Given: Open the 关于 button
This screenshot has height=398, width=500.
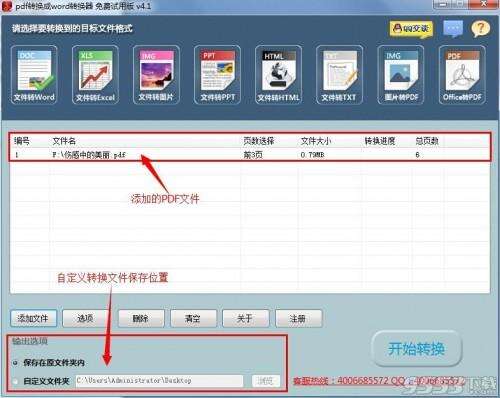Looking at the screenshot, I should click(245, 318).
